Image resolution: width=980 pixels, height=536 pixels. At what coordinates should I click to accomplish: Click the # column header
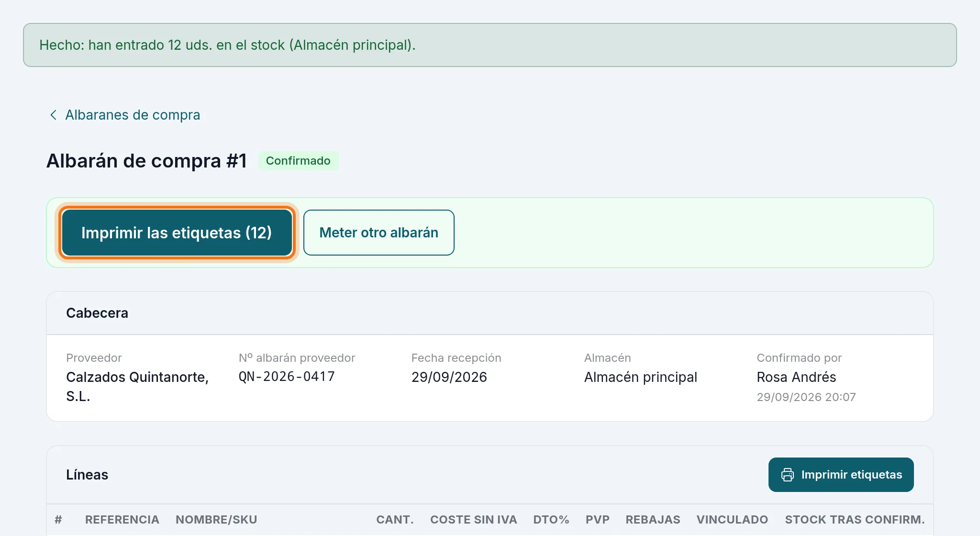(58, 520)
